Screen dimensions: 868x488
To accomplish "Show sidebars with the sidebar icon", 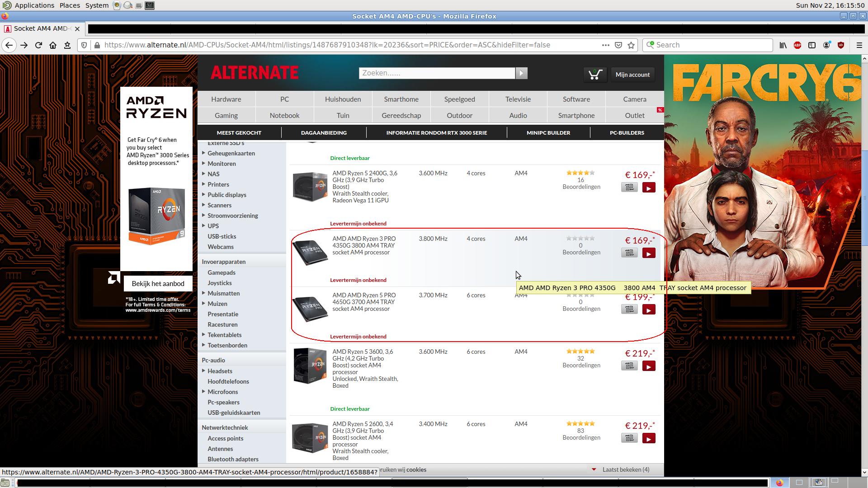I will [x=812, y=45].
